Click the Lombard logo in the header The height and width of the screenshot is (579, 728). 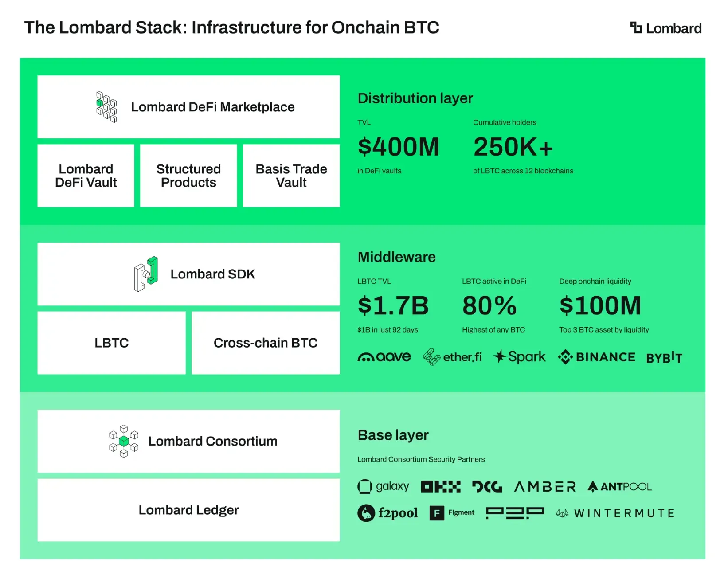point(665,28)
